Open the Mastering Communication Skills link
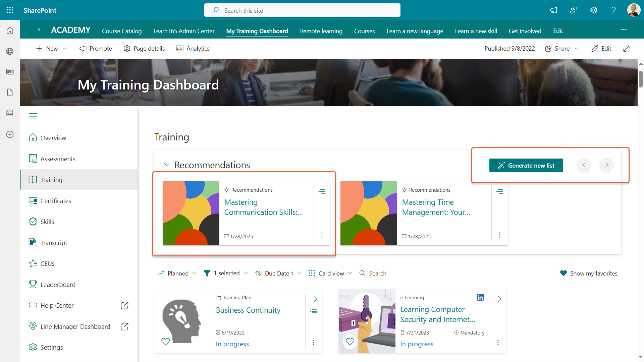The image size is (644, 362). click(x=263, y=207)
